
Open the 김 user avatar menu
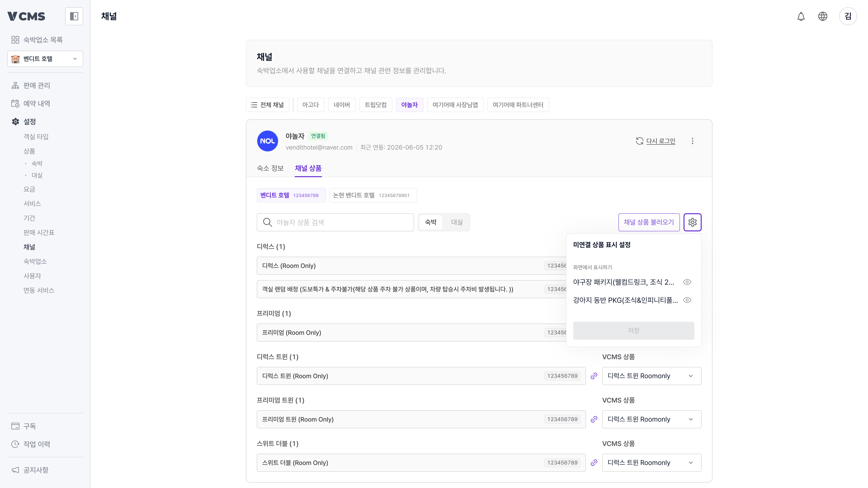848,16
